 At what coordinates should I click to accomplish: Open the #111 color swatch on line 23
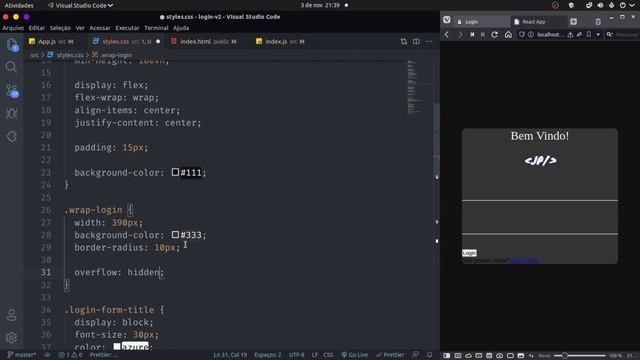[176, 172]
